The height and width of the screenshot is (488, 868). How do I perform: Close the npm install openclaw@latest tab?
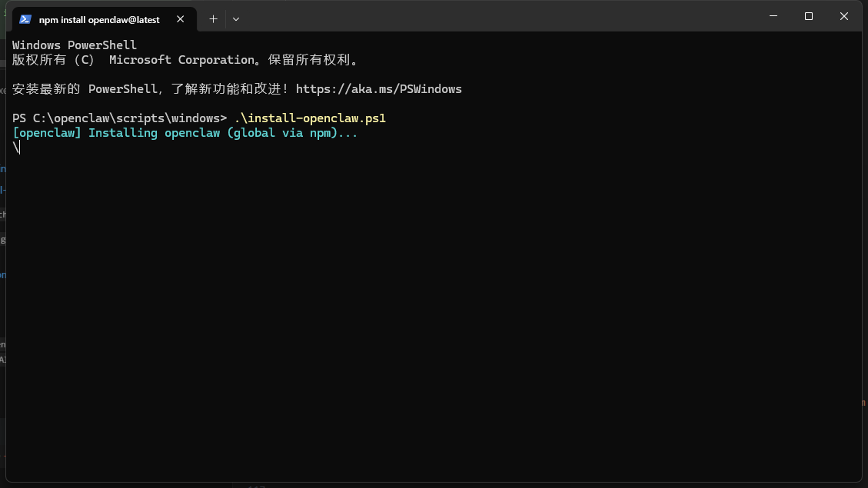pos(181,19)
